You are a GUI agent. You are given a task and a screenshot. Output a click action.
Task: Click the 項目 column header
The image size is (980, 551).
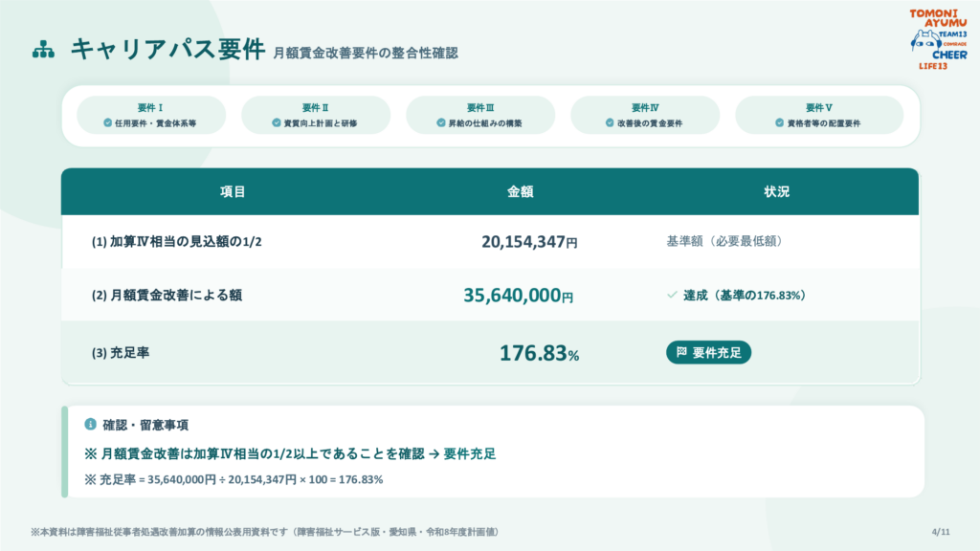click(x=233, y=191)
